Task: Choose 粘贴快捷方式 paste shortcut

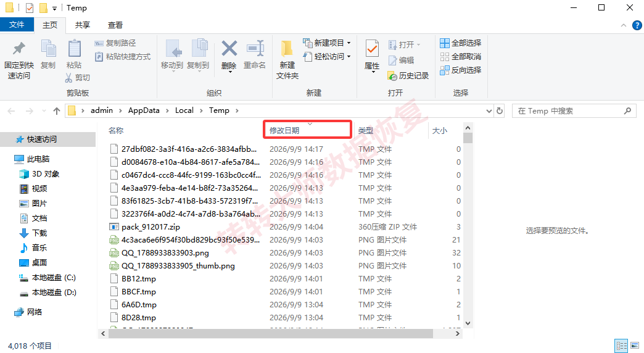Action: (x=123, y=57)
